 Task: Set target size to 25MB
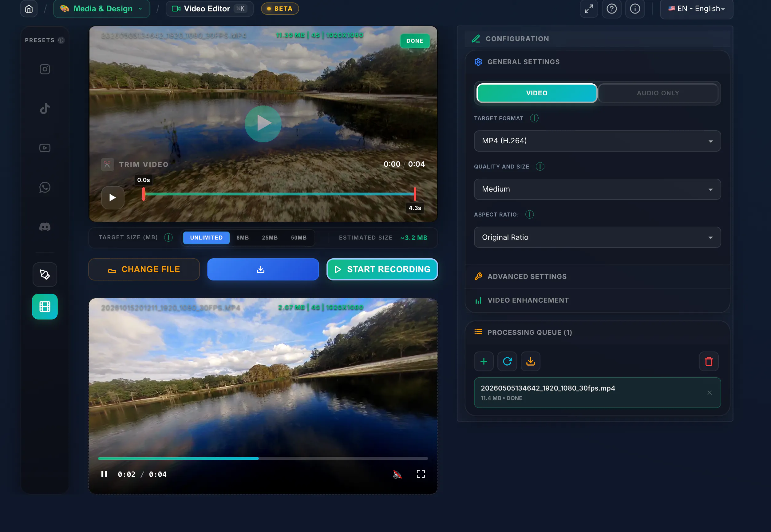coord(270,238)
